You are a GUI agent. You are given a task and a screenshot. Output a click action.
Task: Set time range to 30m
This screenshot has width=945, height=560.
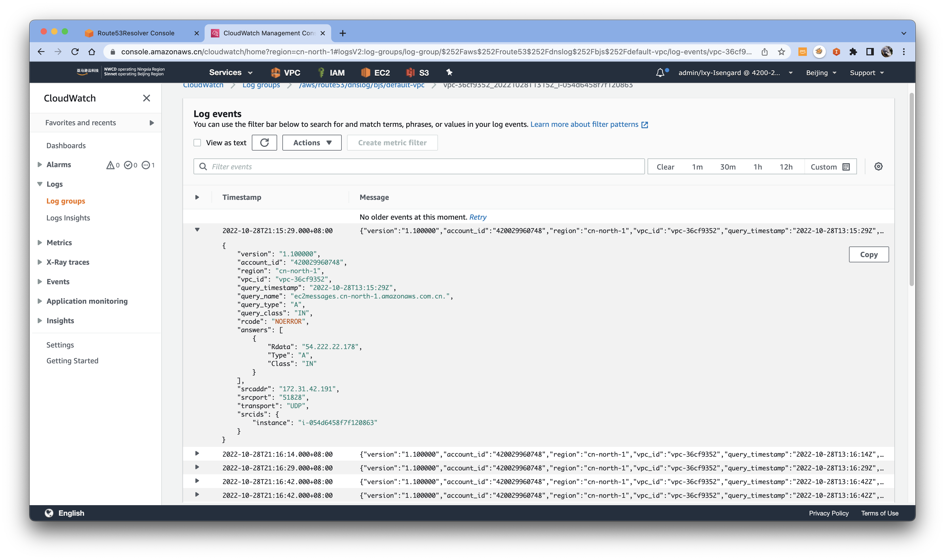[728, 167]
